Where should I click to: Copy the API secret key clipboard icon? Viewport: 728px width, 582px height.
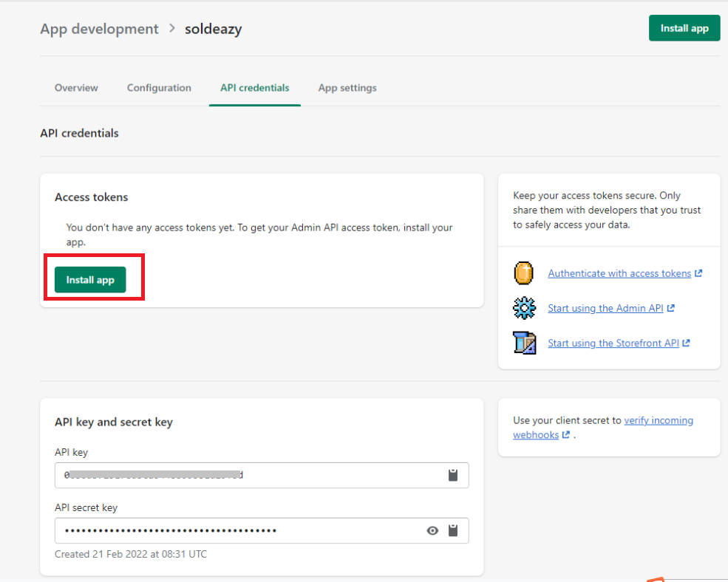pos(452,530)
